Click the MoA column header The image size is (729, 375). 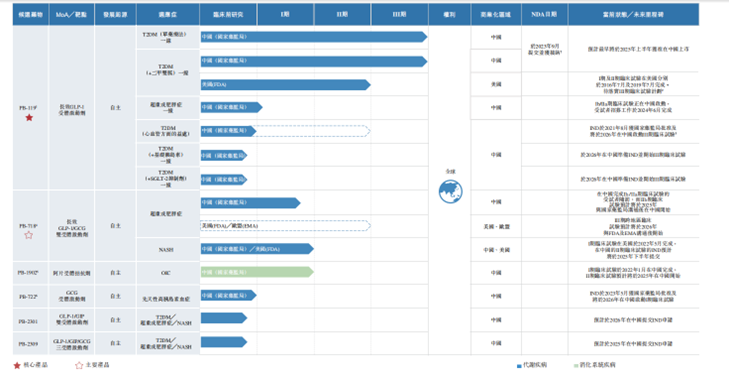click(x=72, y=14)
